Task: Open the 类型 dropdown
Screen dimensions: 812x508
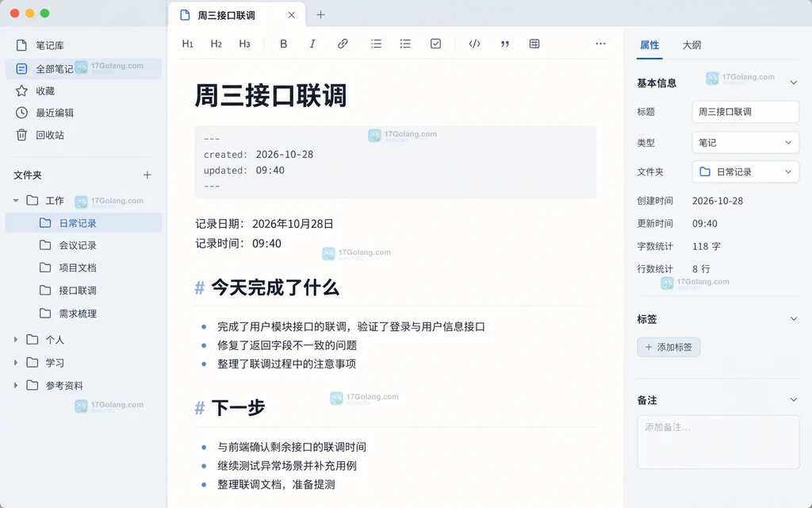Action: (x=745, y=143)
